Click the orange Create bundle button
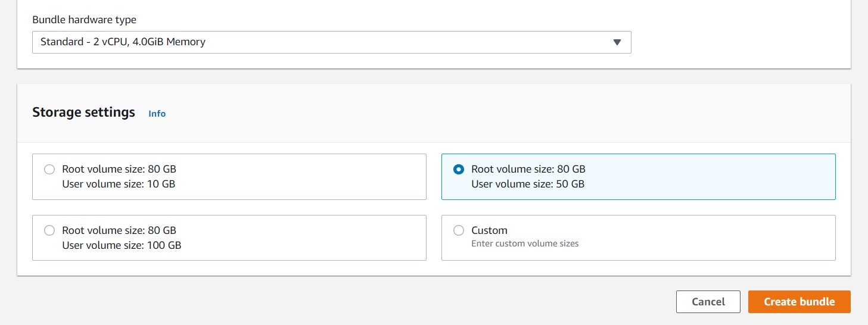The width and height of the screenshot is (868, 325). [799, 302]
